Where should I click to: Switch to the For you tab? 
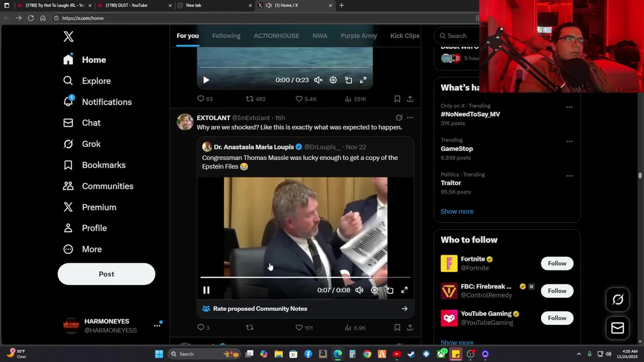[x=188, y=36]
